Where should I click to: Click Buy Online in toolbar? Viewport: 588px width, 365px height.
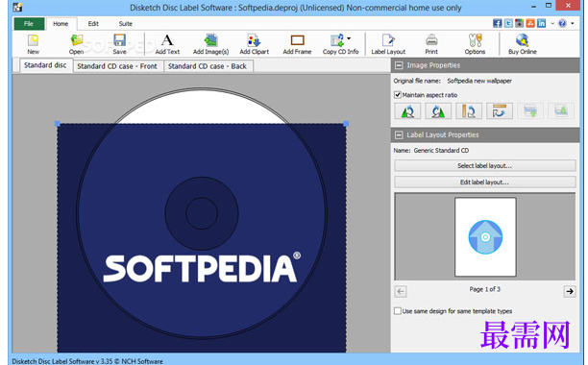[523, 44]
